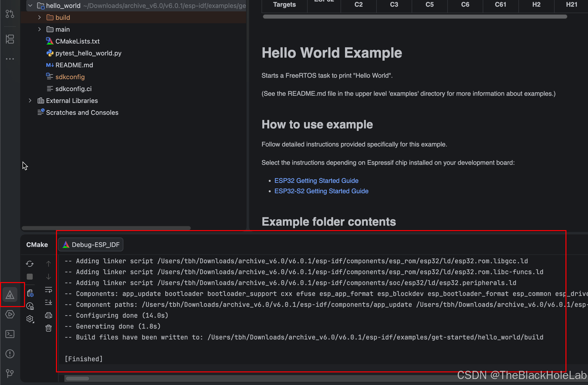Expand External Libraries node

coord(30,100)
